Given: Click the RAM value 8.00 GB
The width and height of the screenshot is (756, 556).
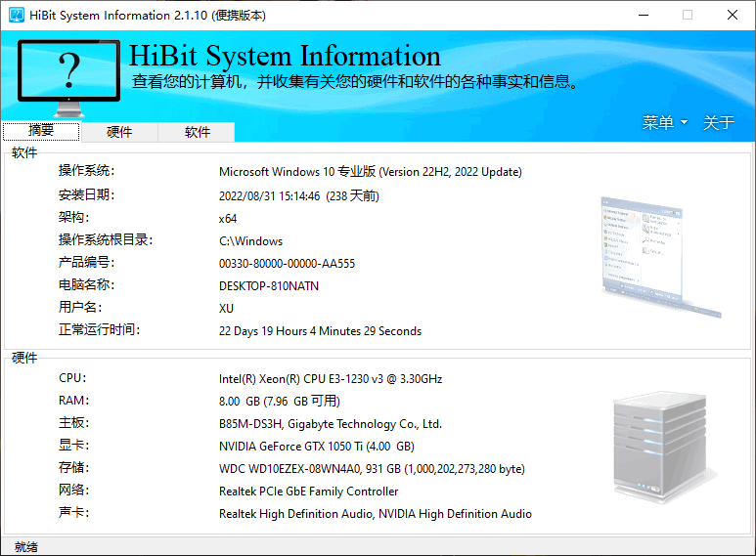Looking at the screenshot, I should pos(280,402).
